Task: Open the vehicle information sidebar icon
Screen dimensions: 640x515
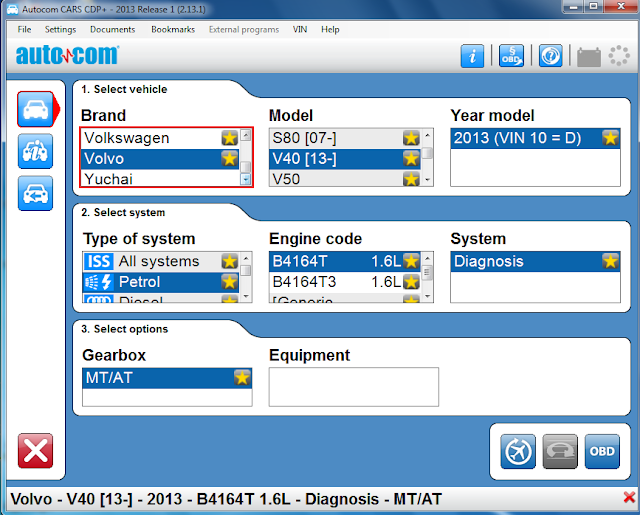Action: pyautogui.click(x=36, y=151)
